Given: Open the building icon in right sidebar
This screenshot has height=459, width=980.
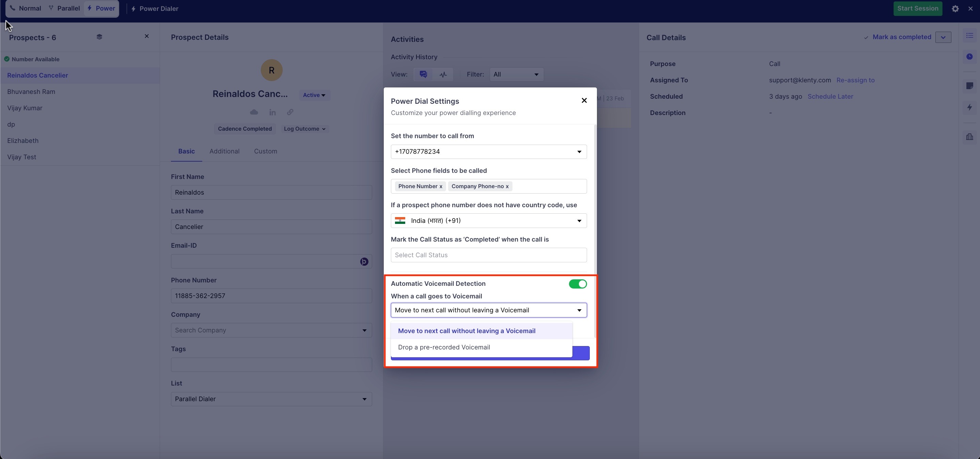Looking at the screenshot, I should pyautogui.click(x=969, y=137).
